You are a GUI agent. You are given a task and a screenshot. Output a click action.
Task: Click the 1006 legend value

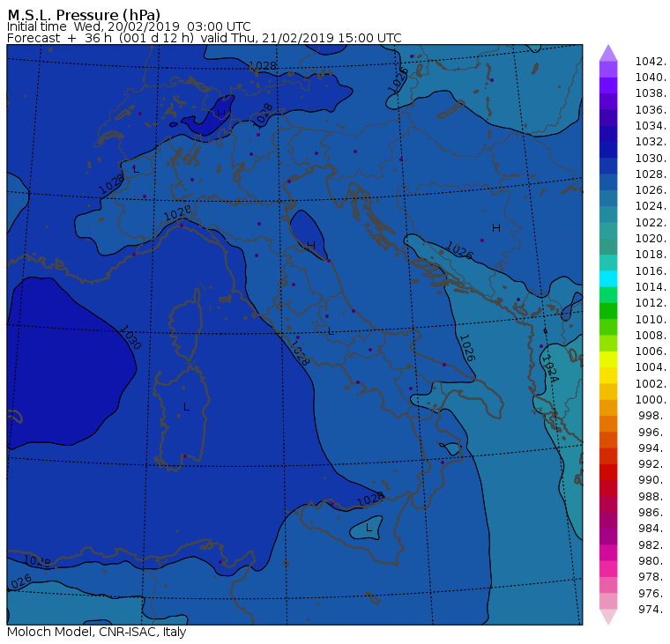pyautogui.click(x=651, y=351)
